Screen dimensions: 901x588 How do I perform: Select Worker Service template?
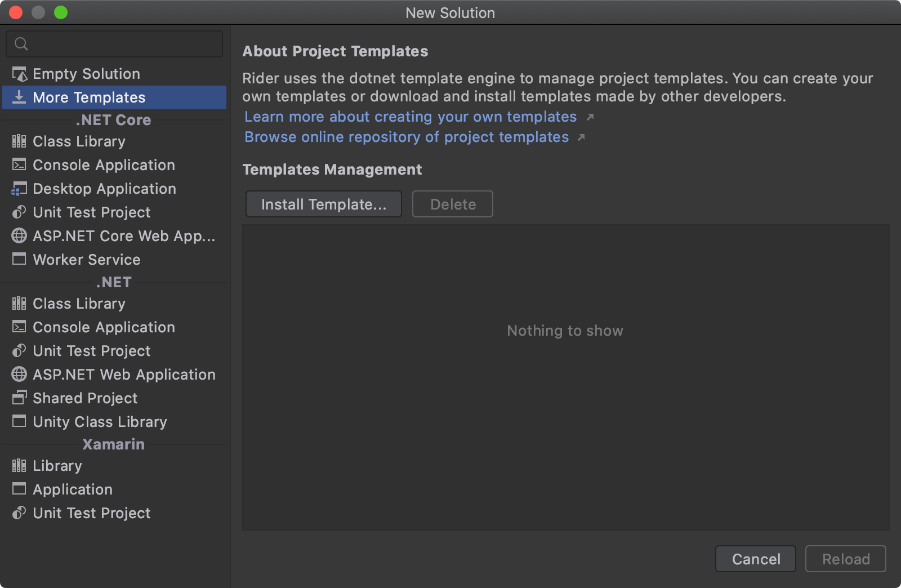pos(114,260)
